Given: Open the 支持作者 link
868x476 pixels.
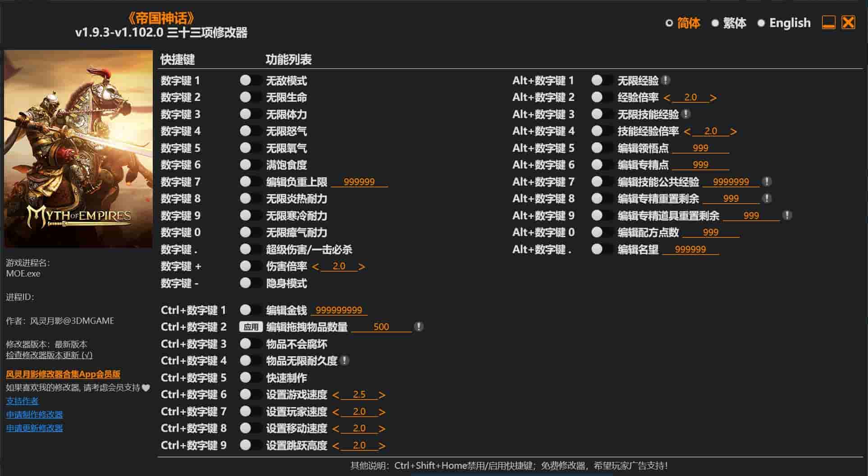Looking at the screenshot, I should 22,401.
